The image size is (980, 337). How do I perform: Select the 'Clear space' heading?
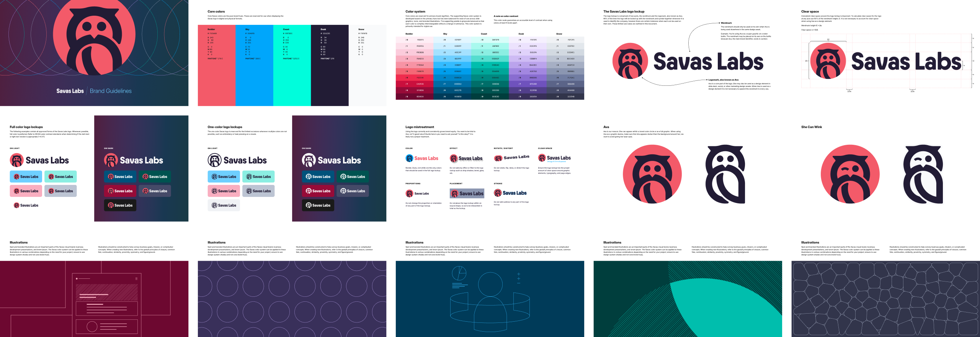810,11
